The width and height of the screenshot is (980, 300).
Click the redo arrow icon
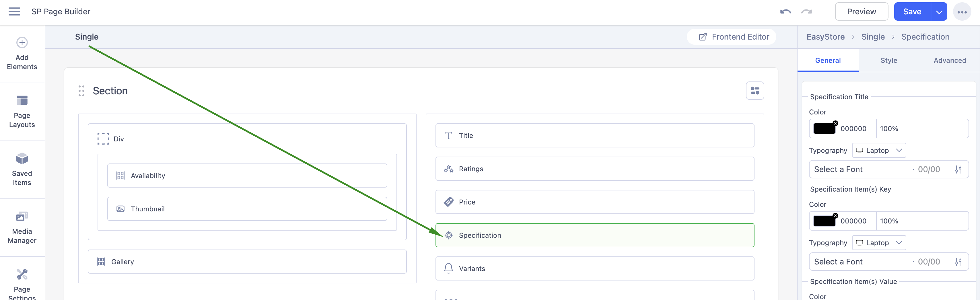click(x=806, y=12)
